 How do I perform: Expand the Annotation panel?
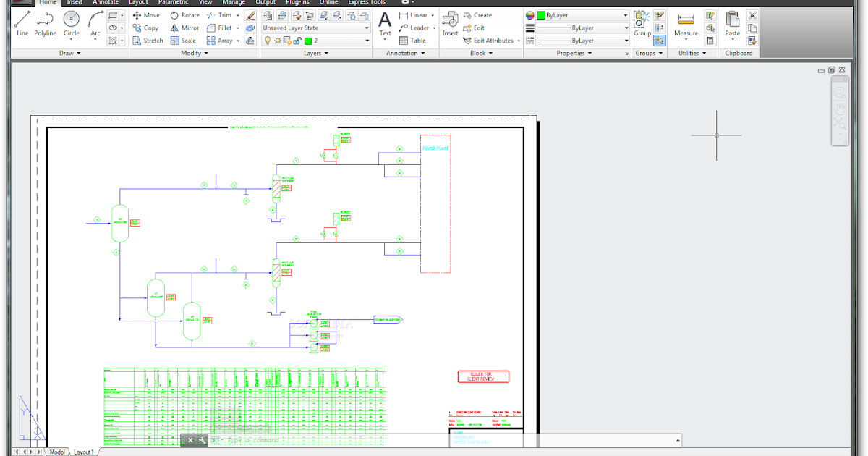[x=405, y=53]
